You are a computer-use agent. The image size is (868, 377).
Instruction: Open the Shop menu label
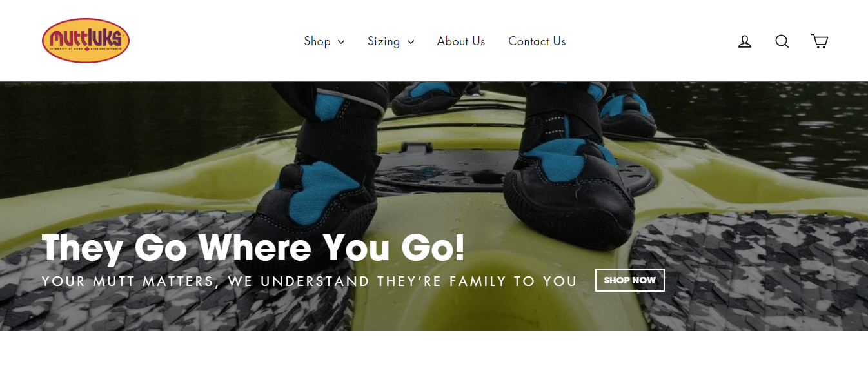[x=317, y=41]
